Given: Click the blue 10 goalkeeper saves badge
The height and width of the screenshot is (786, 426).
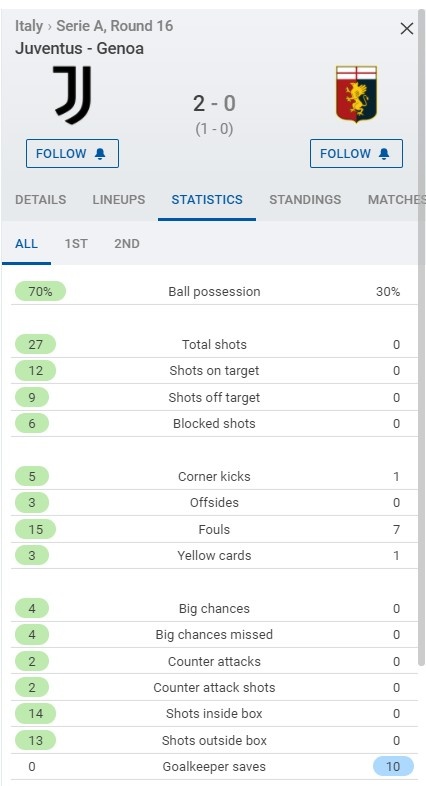Looking at the screenshot, I should click(393, 766).
